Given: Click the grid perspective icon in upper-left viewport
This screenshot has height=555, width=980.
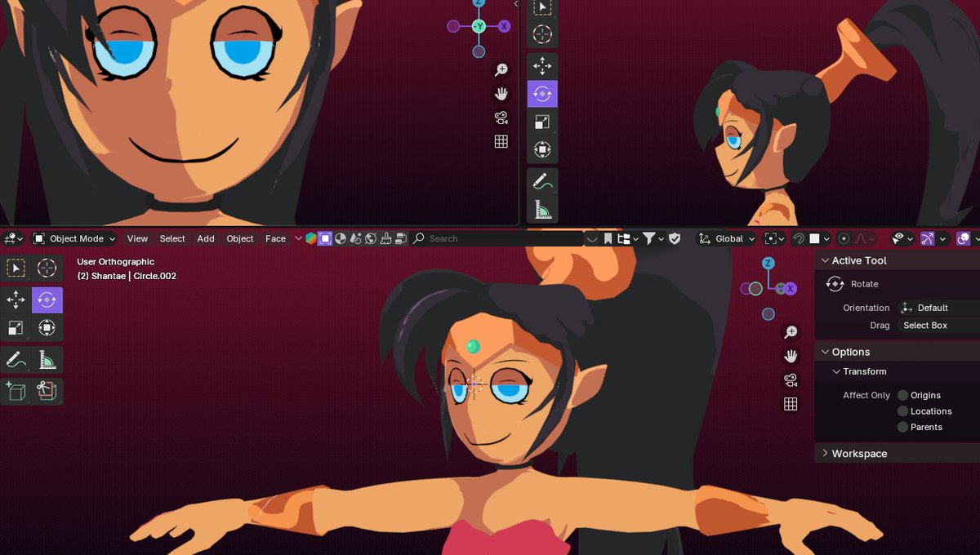Looking at the screenshot, I should tap(501, 141).
